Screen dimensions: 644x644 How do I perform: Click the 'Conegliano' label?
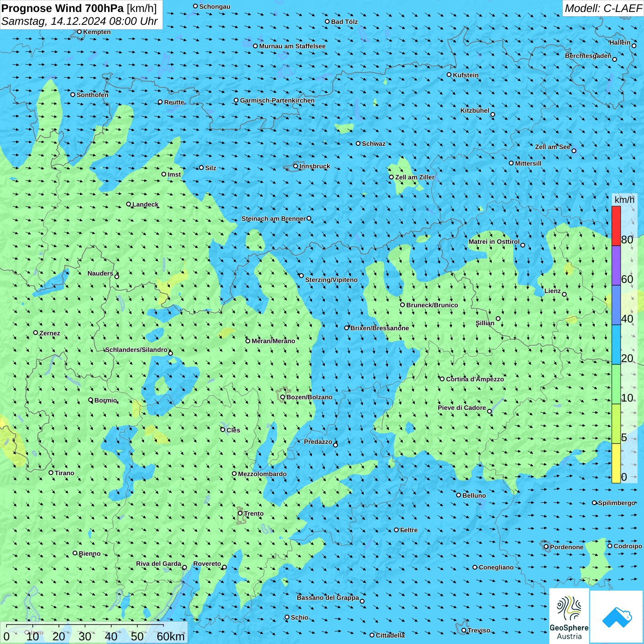496,567
